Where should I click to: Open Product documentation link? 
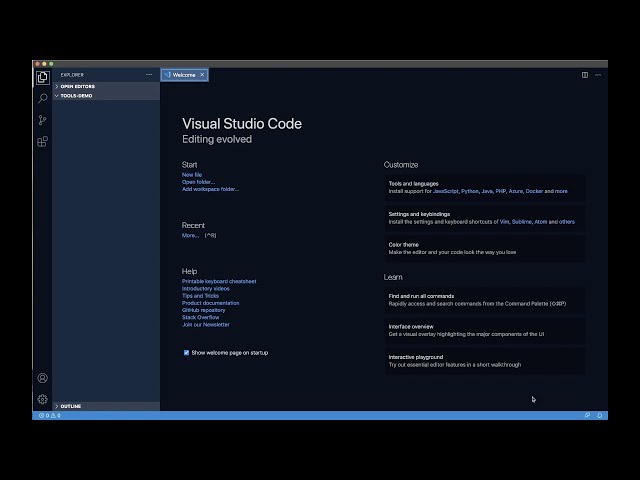pyautogui.click(x=211, y=303)
